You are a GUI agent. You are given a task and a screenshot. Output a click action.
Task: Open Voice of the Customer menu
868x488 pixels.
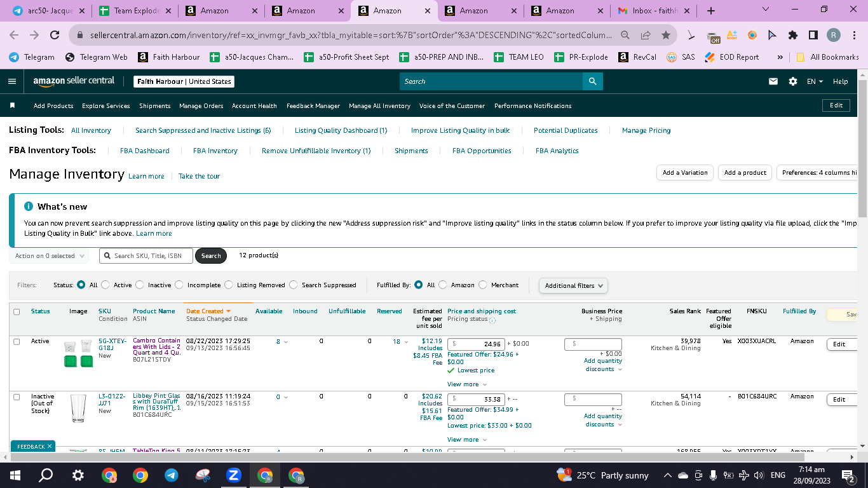(452, 105)
